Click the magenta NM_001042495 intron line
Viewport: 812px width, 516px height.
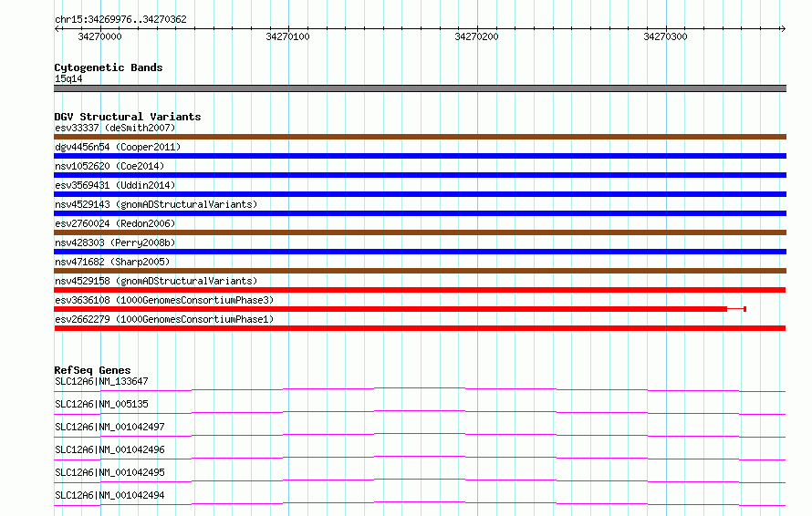[420, 480]
